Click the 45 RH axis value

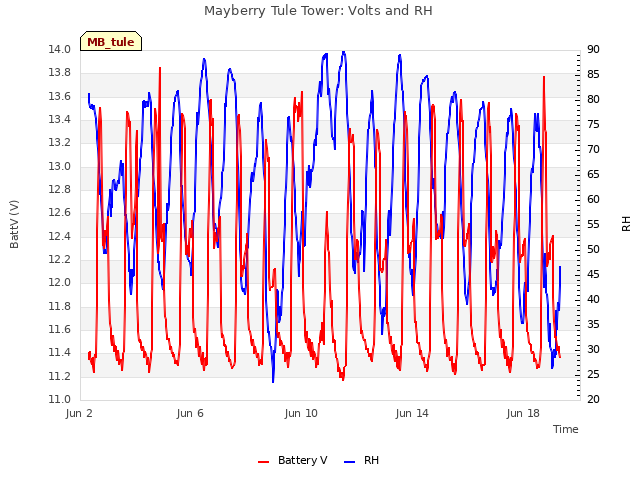(x=593, y=275)
